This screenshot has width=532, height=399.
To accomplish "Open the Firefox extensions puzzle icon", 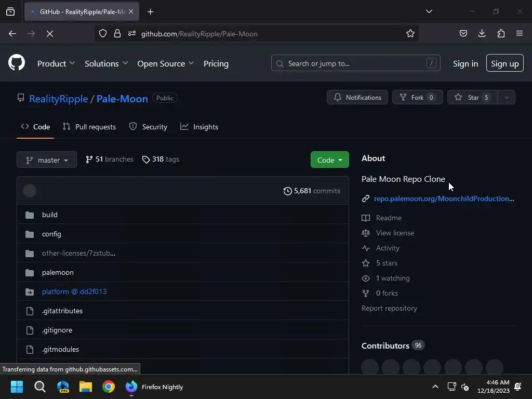I will [x=501, y=33].
